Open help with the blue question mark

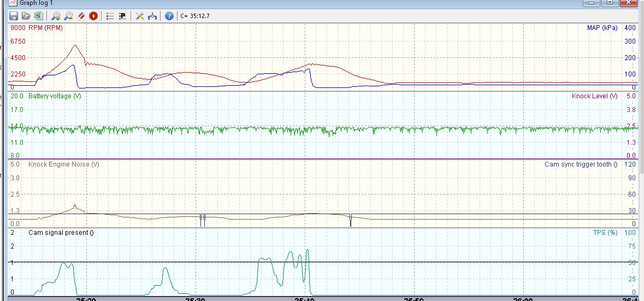point(169,16)
